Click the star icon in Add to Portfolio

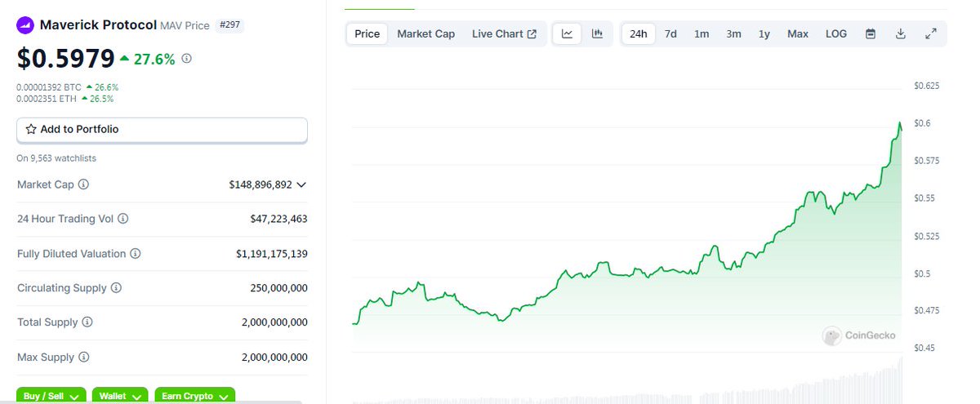(x=31, y=129)
